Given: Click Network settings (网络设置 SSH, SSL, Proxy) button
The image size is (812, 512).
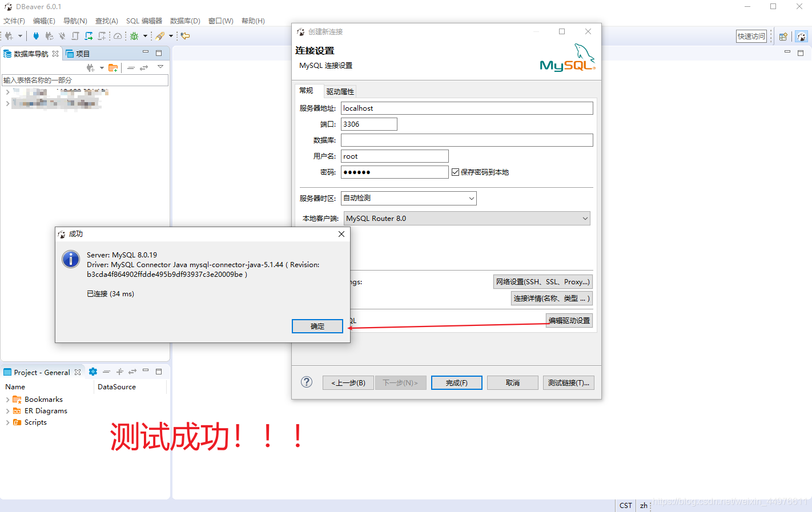Looking at the screenshot, I should pyautogui.click(x=543, y=282).
